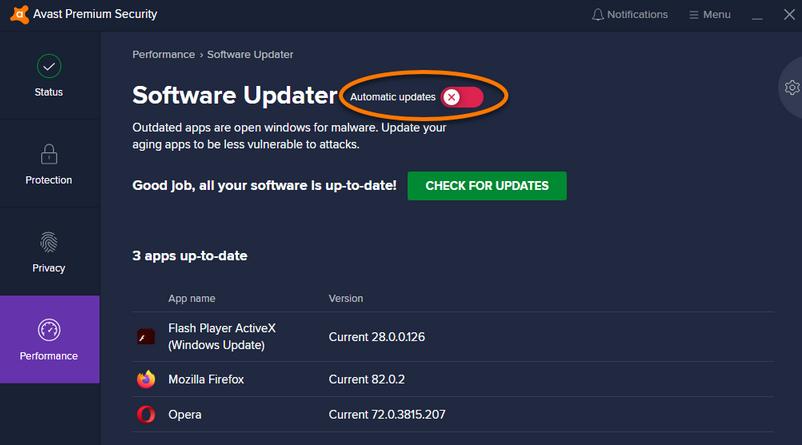This screenshot has width=802, height=445.
Task: Click the Version column header
Action: (346, 298)
